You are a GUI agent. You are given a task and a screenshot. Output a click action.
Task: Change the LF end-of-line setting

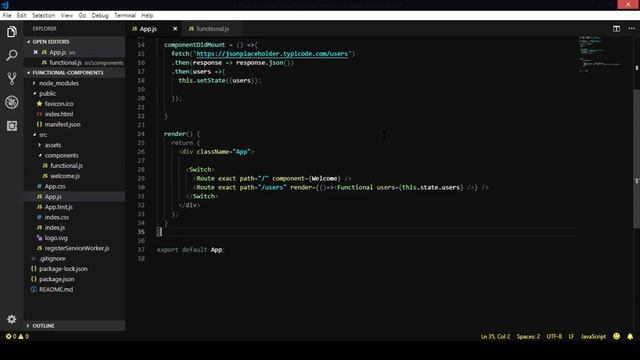tap(571, 336)
